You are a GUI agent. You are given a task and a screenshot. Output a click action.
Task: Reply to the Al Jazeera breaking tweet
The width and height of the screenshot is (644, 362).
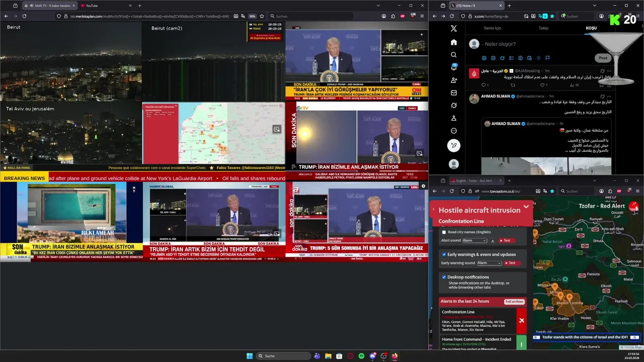coord(485,85)
